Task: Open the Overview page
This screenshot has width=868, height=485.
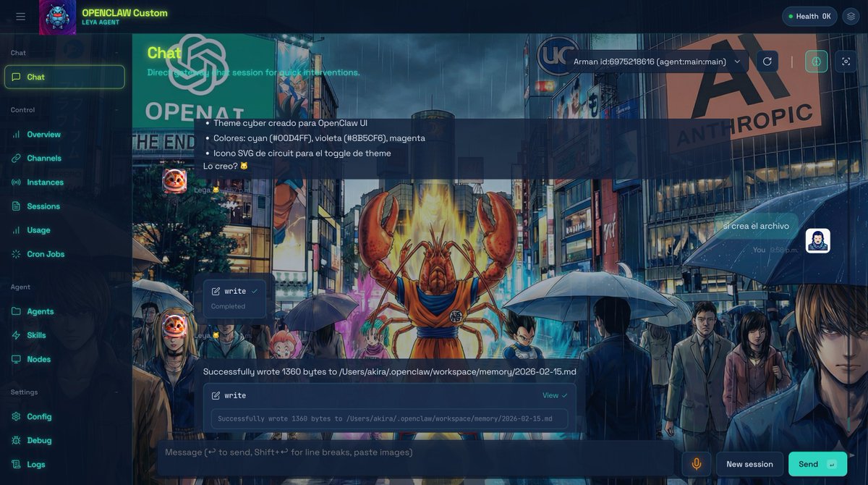Action: 64,135
